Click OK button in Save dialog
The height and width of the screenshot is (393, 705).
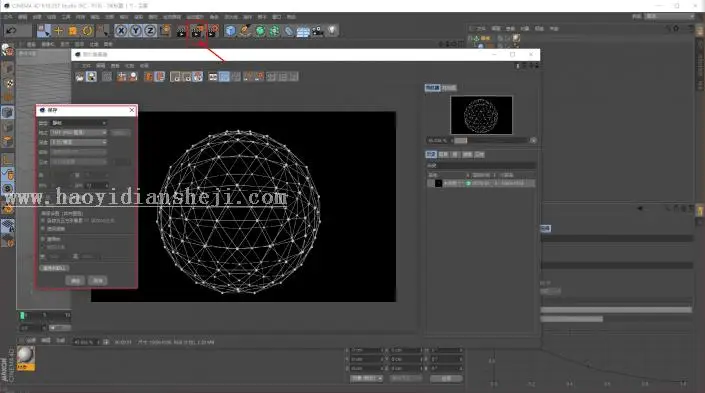point(75,281)
